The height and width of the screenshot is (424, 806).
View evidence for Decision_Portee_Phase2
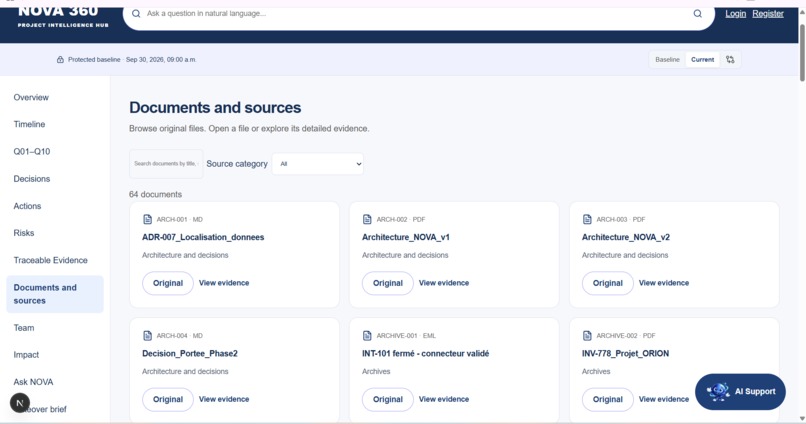pos(224,399)
